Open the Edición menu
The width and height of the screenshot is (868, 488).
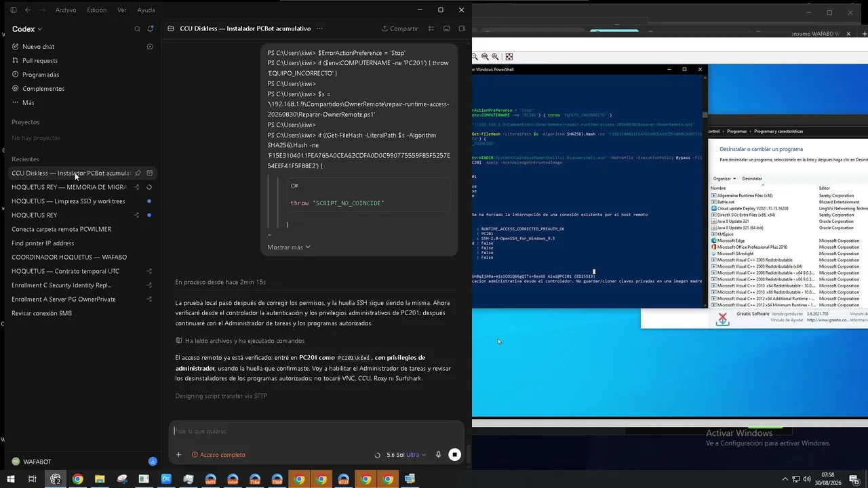click(97, 10)
